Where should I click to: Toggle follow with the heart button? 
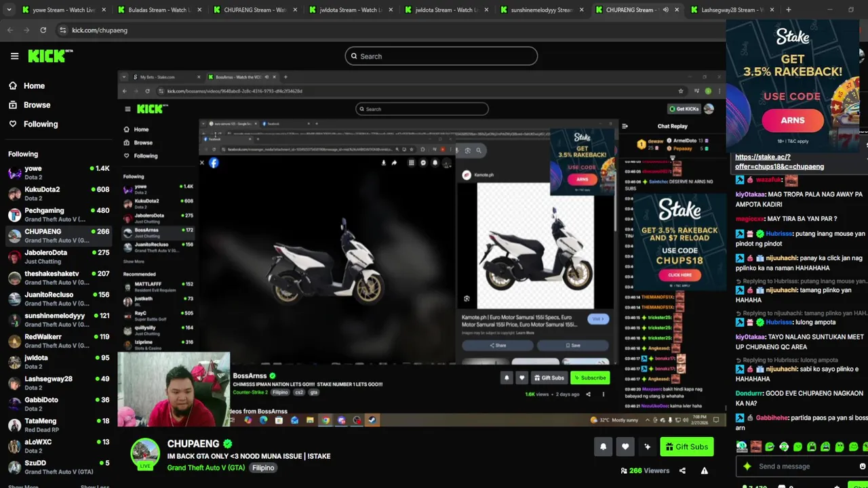(x=625, y=447)
